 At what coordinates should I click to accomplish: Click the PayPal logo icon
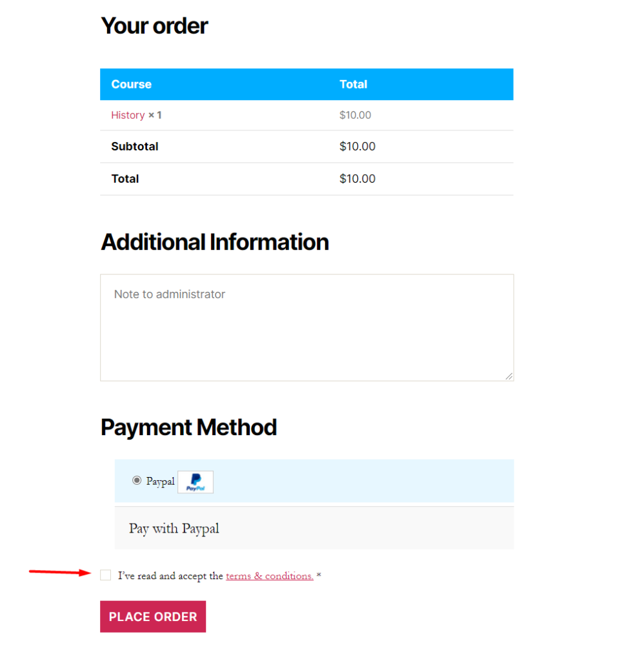click(x=196, y=482)
